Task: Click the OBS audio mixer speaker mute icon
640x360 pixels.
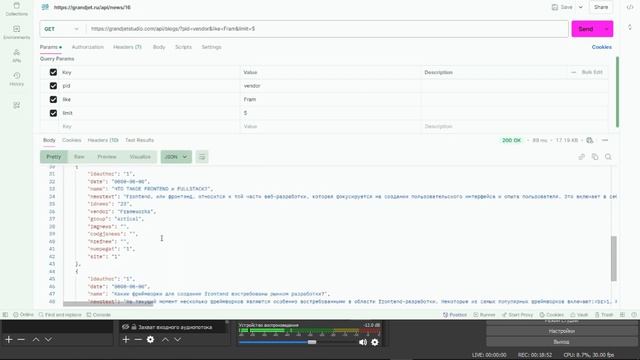Action: tap(362, 342)
